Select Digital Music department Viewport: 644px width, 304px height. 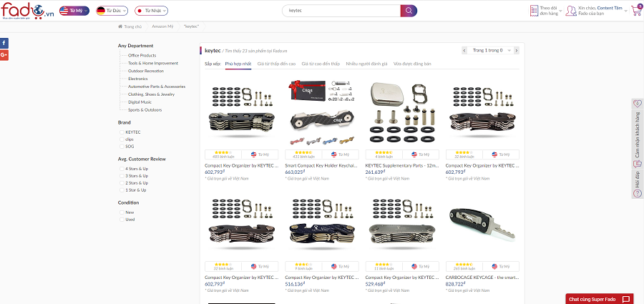point(140,102)
